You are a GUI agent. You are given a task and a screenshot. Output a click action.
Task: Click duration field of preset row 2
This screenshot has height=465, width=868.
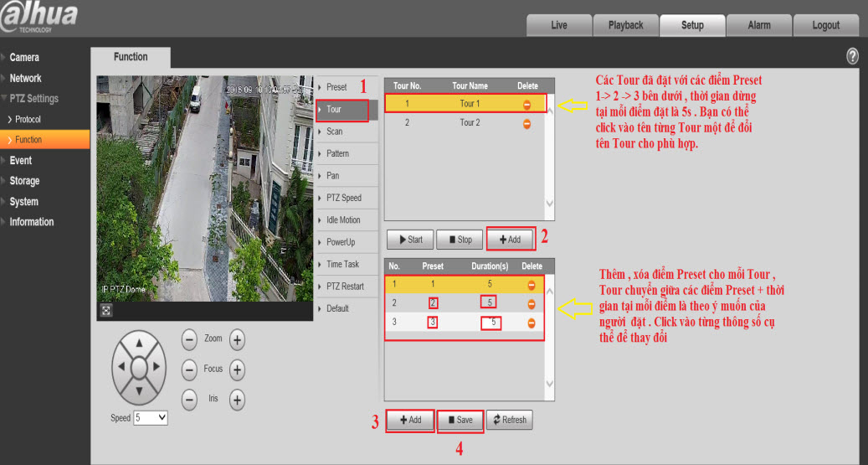tap(490, 302)
